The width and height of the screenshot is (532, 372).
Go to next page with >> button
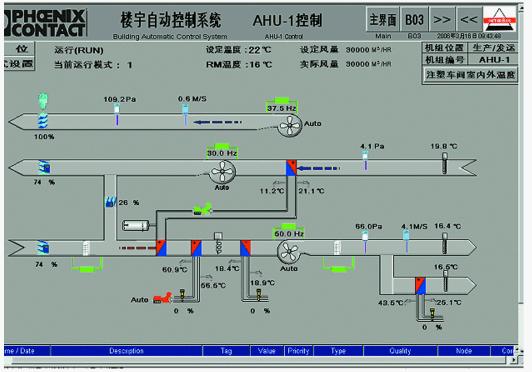(x=442, y=20)
